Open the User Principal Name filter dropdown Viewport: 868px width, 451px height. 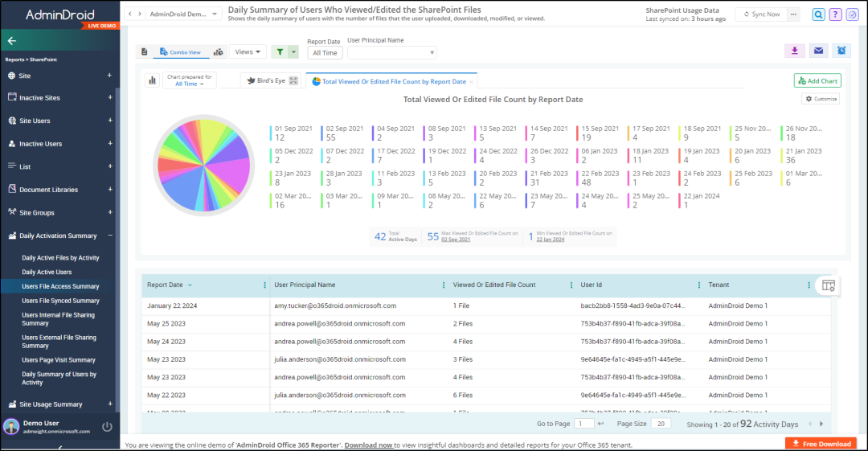coord(392,52)
